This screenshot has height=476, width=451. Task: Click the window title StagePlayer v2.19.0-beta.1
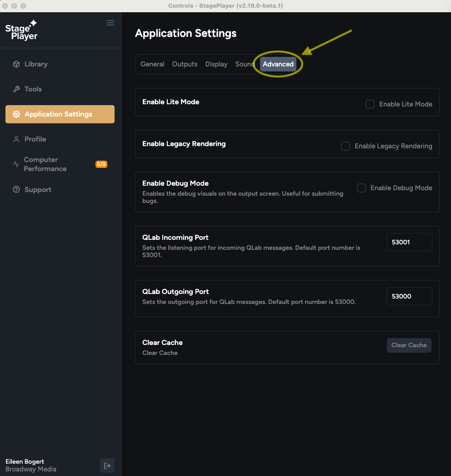pos(225,6)
